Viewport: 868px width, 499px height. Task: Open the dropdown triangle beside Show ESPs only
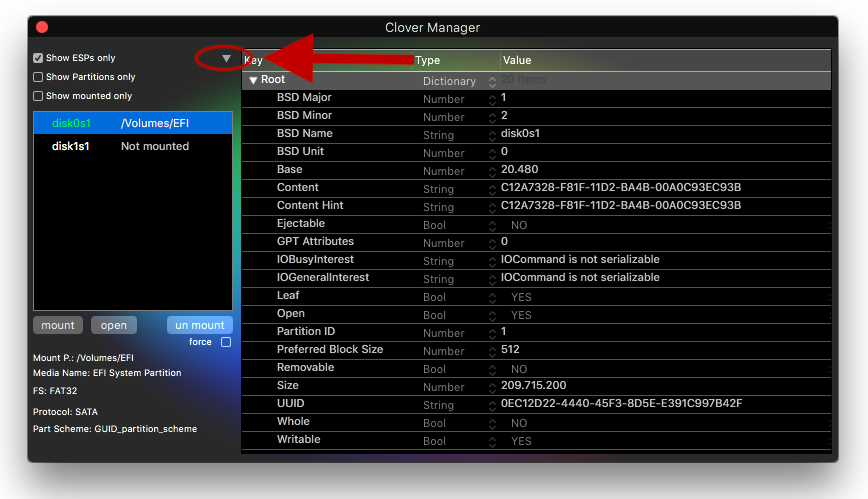[x=226, y=58]
